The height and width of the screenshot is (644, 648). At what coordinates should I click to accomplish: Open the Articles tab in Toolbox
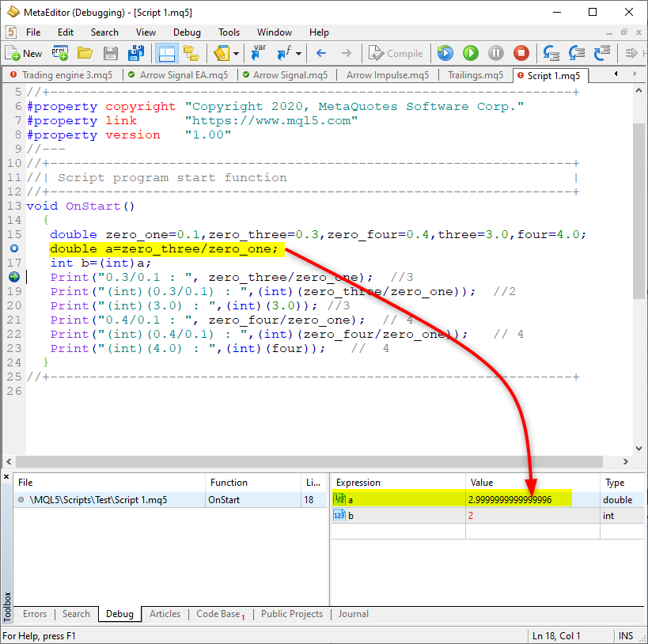point(165,614)
